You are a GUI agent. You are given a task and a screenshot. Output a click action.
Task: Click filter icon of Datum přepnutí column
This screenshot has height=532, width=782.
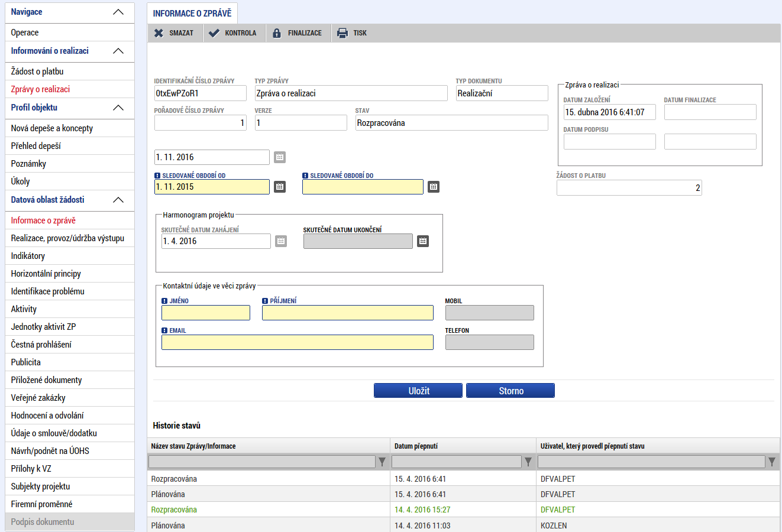(528, 462)
